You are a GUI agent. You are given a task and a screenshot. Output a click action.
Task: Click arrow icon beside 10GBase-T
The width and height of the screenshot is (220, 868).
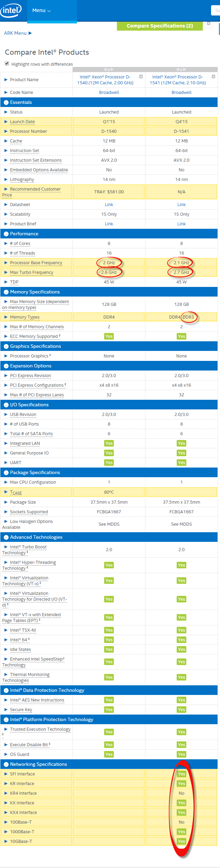pyautogui.click(x=6, y=842)
